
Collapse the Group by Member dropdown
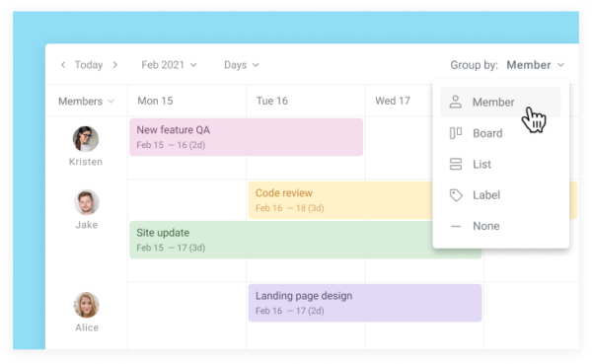(536, 65)
